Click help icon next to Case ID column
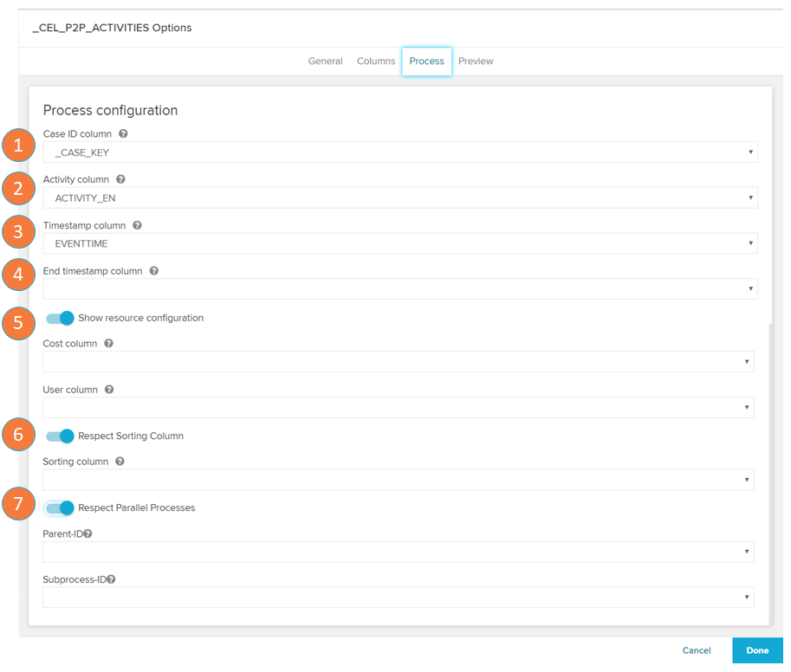Image resolution: width=791 pixels, height=672 pixels. 123,134
